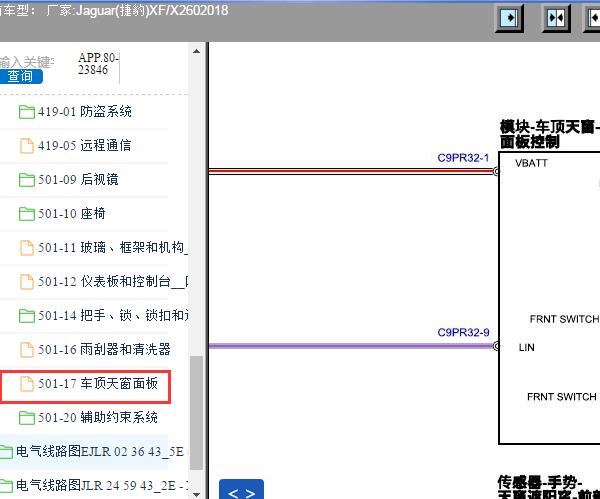Open folder 419-01 防盗系统
600x499 pixels.
coord(84,112)
